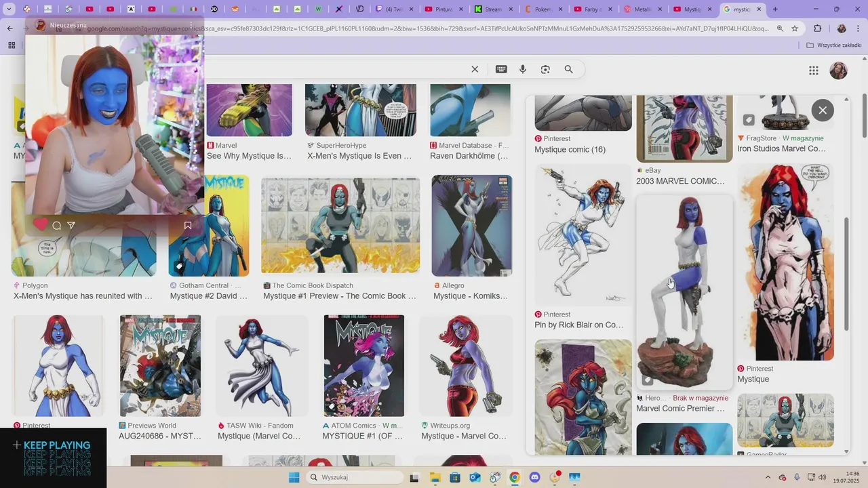Open Chrome profile avatar in toolbar
868x488 pixels.
click(x=842, y=28)
